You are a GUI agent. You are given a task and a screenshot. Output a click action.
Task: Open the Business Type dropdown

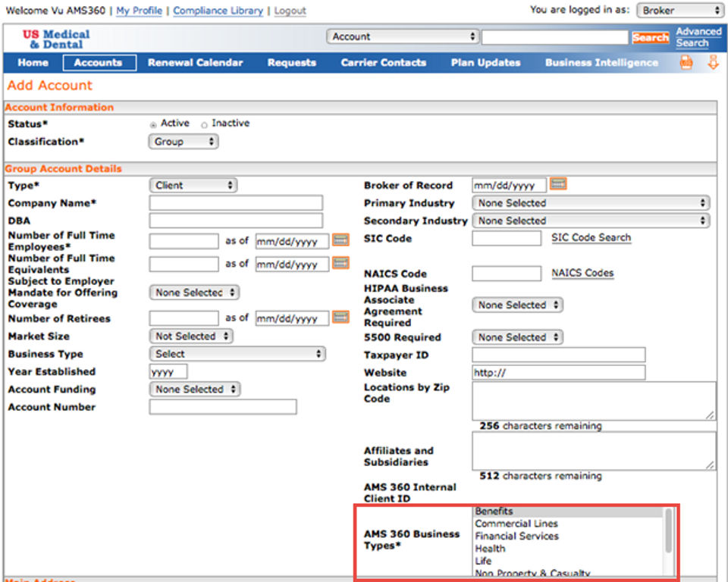tap(237, 354)
